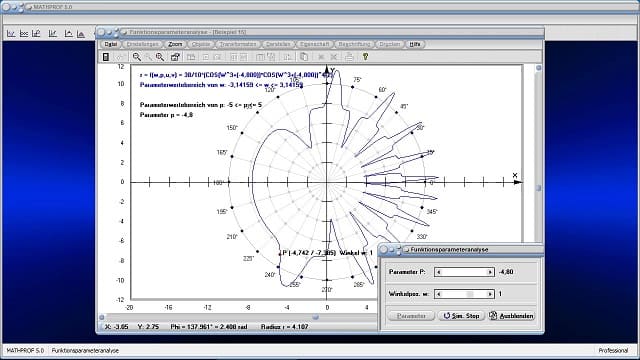Click the fifth graph icon in the MATHPROF toolbar
The image size is (640, 360).
point(68,34)
